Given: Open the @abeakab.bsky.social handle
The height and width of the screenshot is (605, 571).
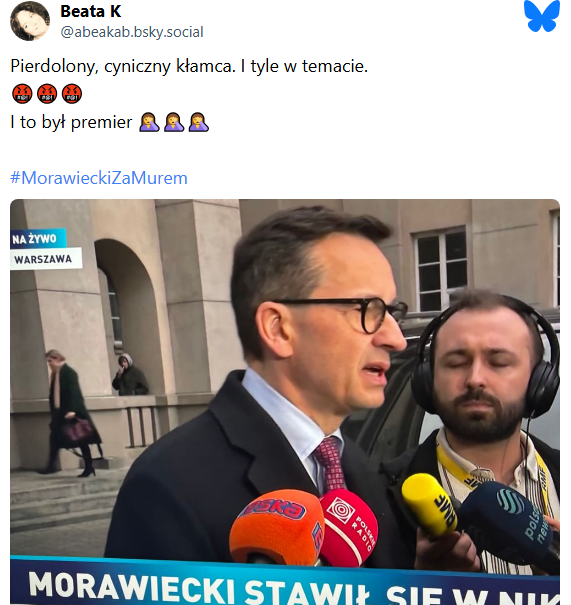Looking at the screenshot, I should click(132, 32).
